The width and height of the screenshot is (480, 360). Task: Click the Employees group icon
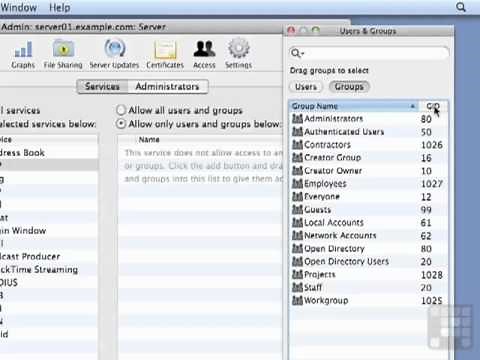point(297,183)
